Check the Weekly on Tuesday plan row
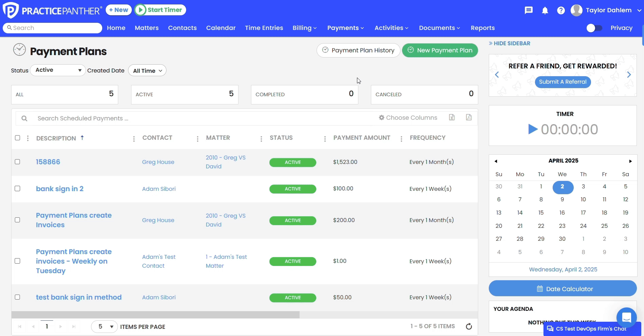 tap(18, 261)
